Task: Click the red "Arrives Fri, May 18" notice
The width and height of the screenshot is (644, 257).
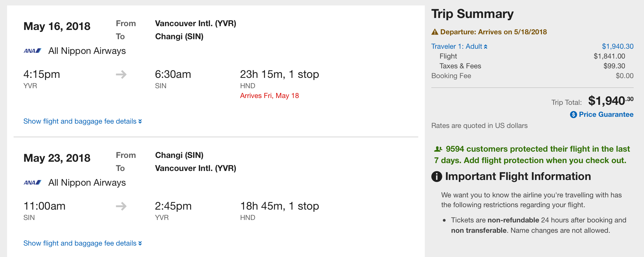Action: (269, 96)
